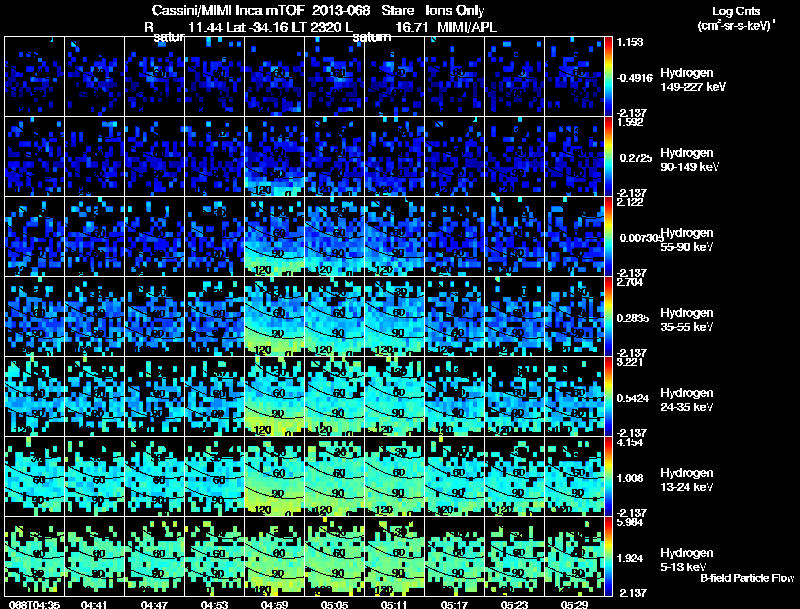Select the Hydrogen 149-227 keV panel at 04:35
The width and height of the screenshot is (800, 609).
(34, 76)
